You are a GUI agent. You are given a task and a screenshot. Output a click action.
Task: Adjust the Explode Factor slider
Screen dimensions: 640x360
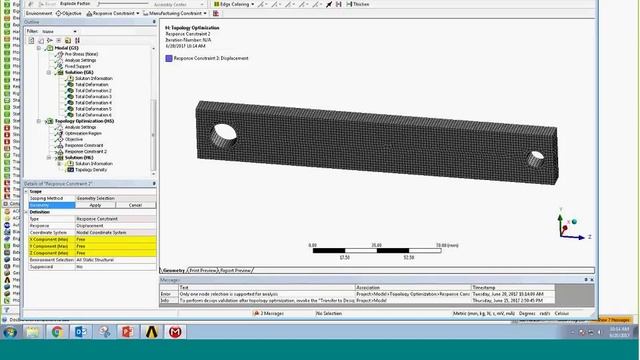click(123, 4)
